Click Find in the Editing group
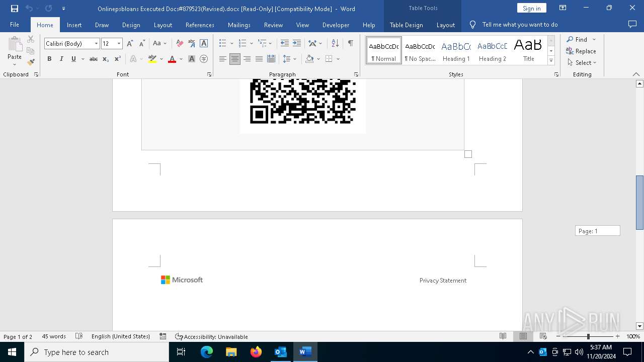 click(577, 40)
